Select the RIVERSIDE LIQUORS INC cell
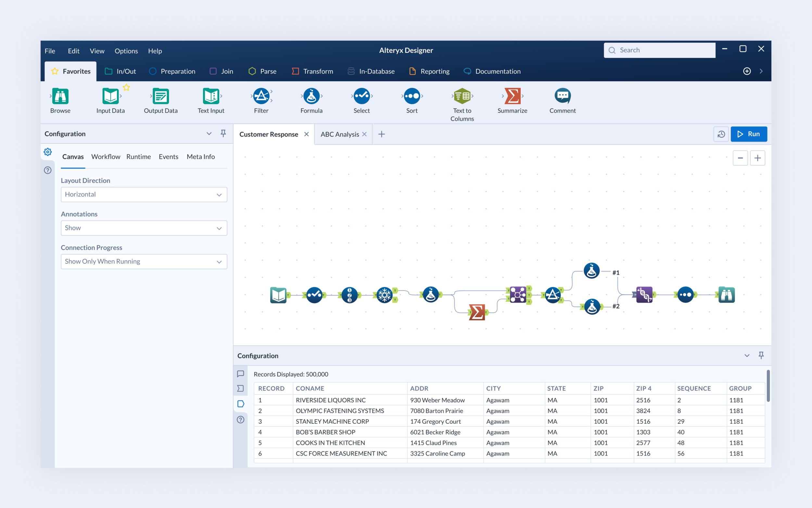Image resolution: width=812 pixels, height=508 pixels. 350,400
